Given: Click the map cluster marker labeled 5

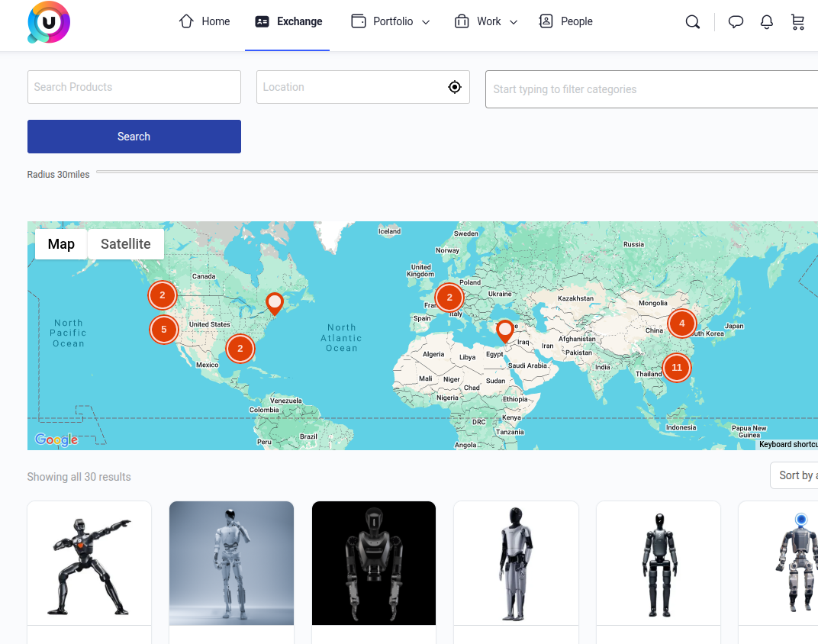Looking at the screenshot, I should 163,330.
